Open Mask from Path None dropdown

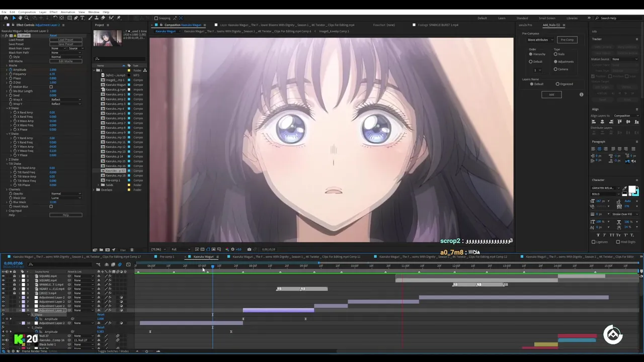(66, 53)
